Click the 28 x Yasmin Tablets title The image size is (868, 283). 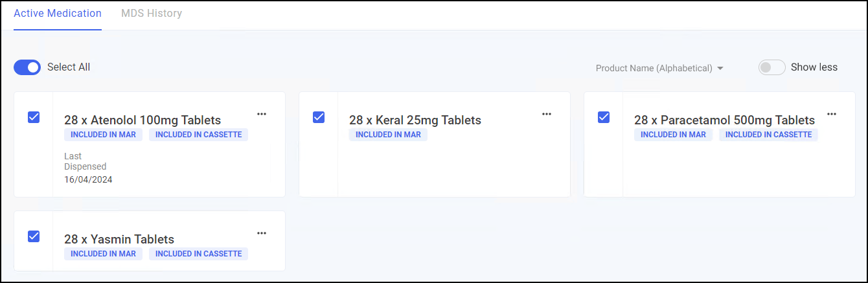pyautogui.click(x=119, y=239)
